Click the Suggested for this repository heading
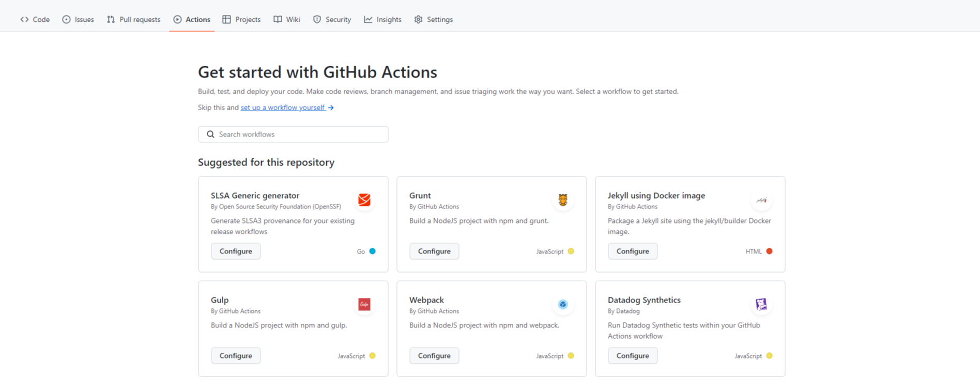 tap(266, 162)
